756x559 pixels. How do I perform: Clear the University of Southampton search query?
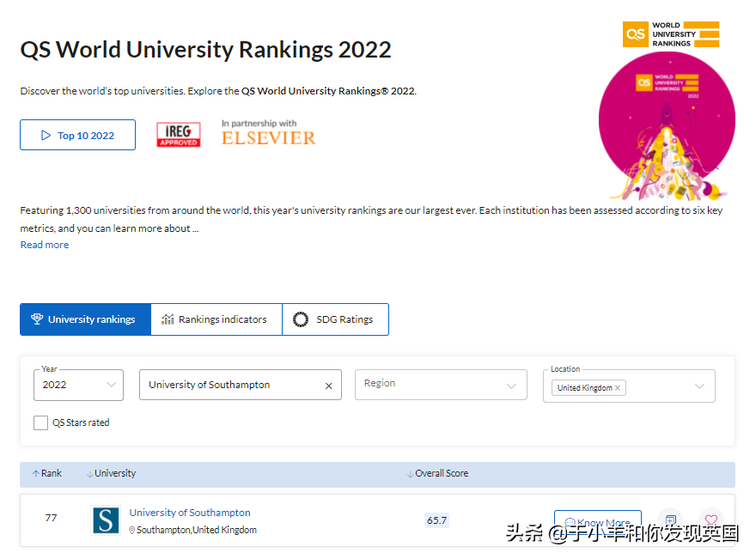pos(328,385)
